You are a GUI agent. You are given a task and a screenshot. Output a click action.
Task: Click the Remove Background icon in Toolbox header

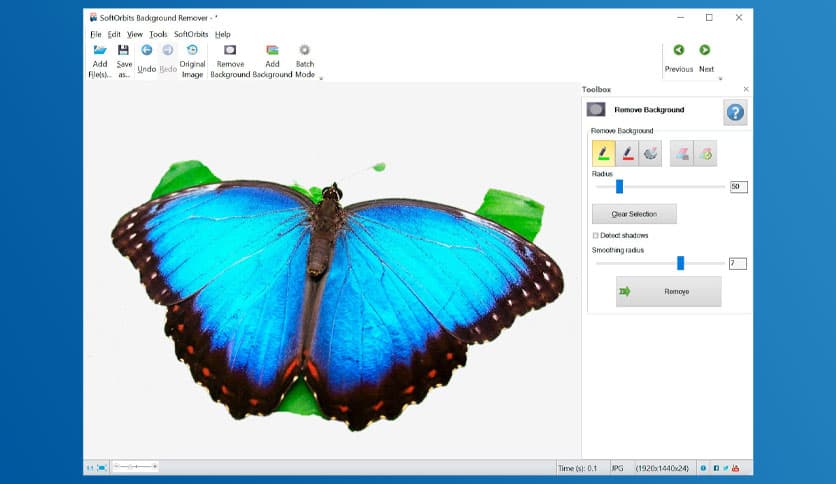point(596,110)
